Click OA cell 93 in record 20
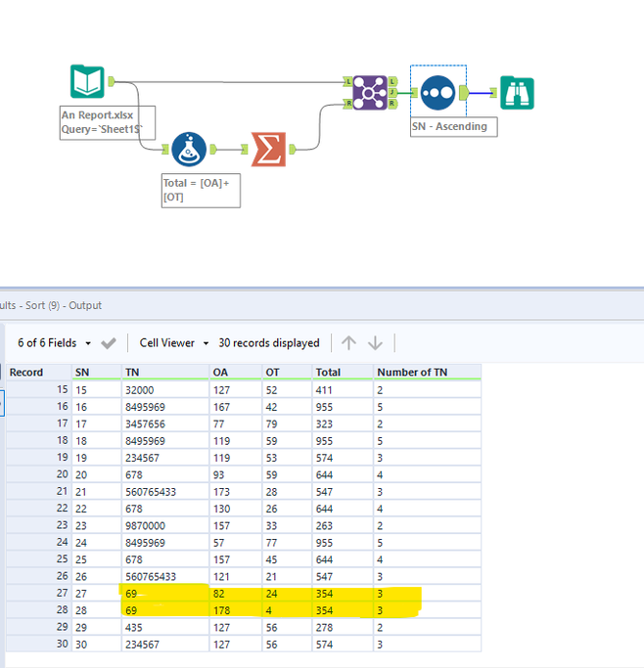644x668 pixels. point(236,474)
